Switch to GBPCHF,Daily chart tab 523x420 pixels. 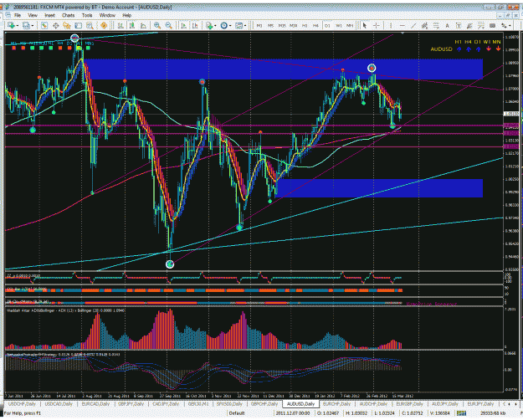[x=264, y=404]
